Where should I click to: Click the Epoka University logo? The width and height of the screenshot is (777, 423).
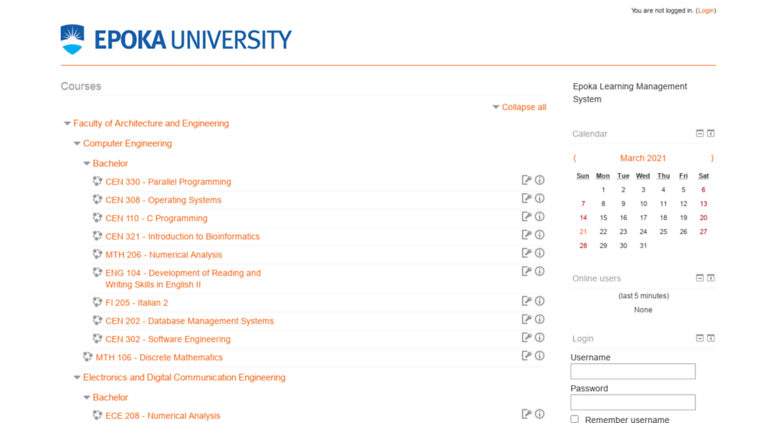[176, 40]
